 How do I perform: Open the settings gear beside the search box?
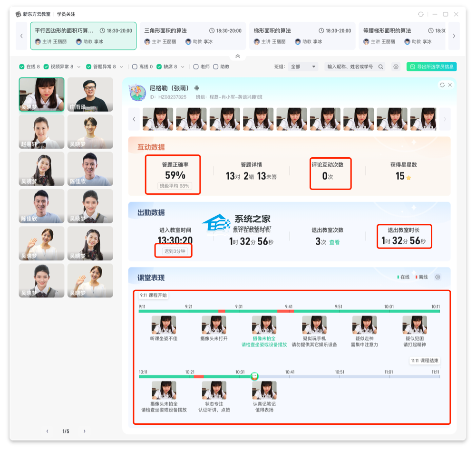click(x=396, y=67)
